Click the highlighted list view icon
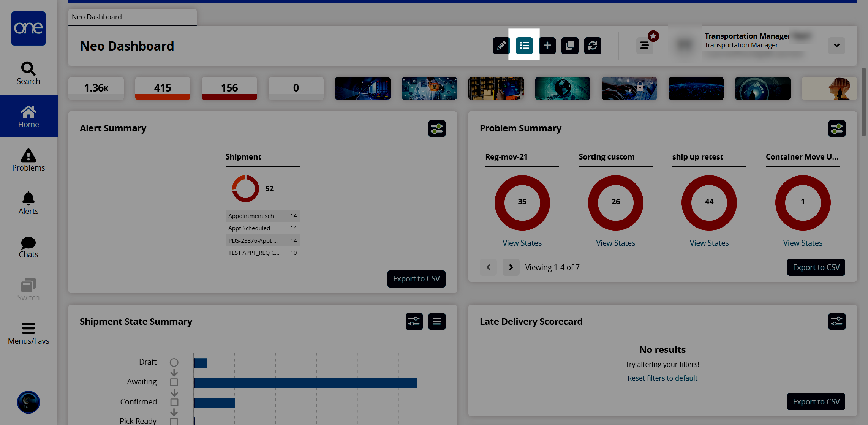This screenshot has width=868, height=425. (x=524, y=46)
